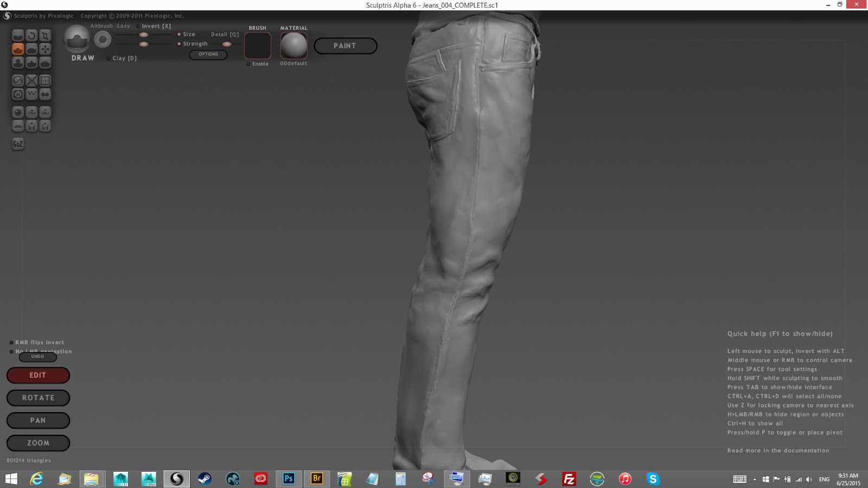Enable the brush texture option
The height and width of the screenshot is (488, 868).
(x=248, y=64)
